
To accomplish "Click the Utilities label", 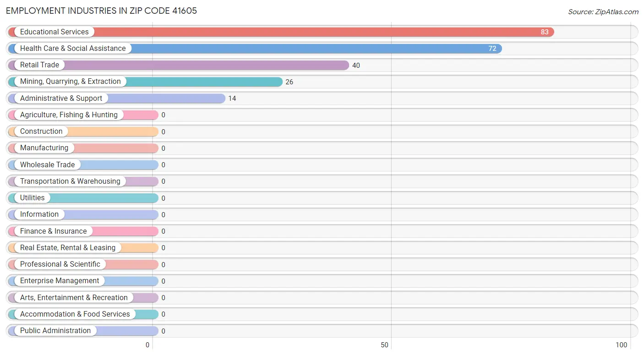I will coord(33,197).
